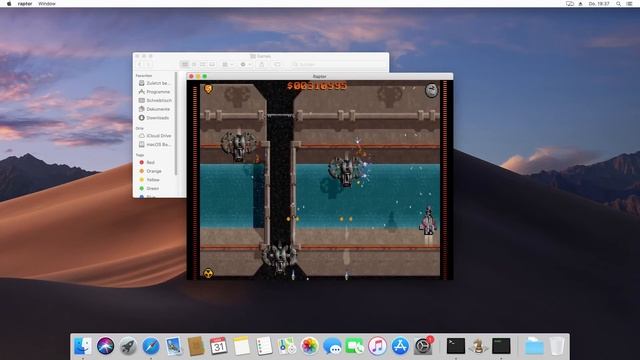
Task: Select macOS disk in Finder sidebar
Action: (x=155, y=144)
